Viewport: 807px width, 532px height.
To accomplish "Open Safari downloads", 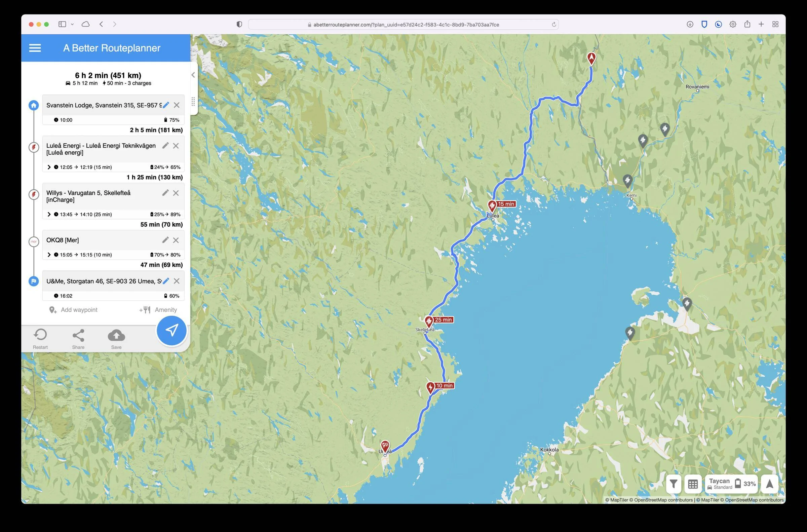I will [690, 24].
